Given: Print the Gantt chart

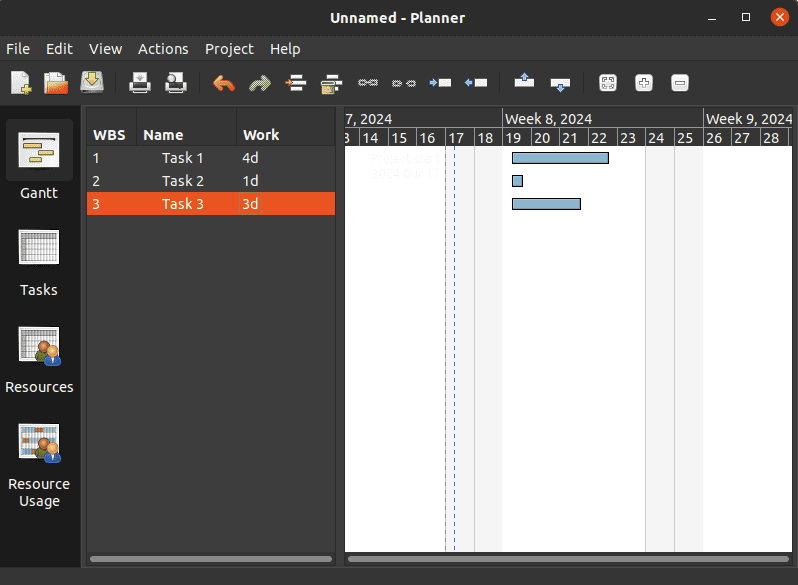Looking at the screenshot, I should click(139, 82).
